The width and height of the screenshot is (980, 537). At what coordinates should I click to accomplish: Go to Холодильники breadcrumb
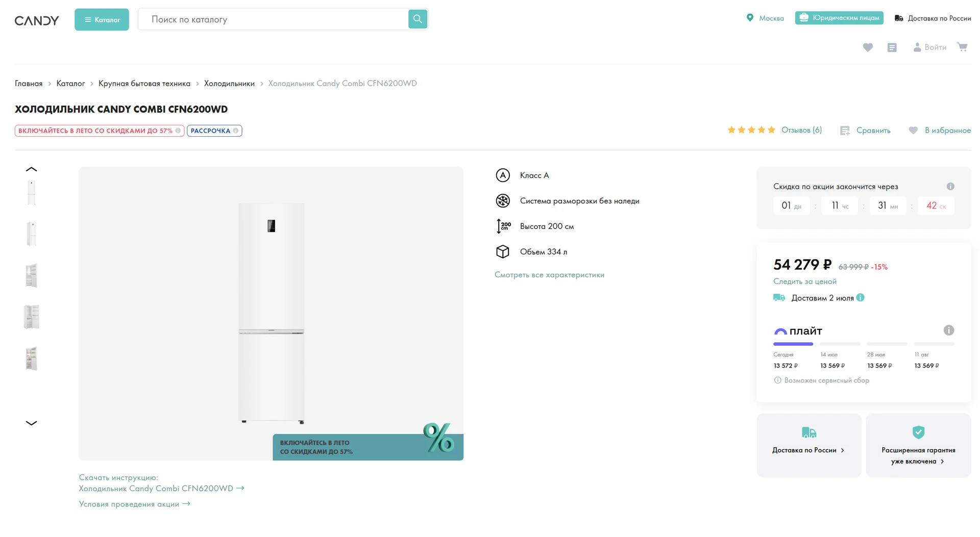pyautogui.click(x=229, y=83)
